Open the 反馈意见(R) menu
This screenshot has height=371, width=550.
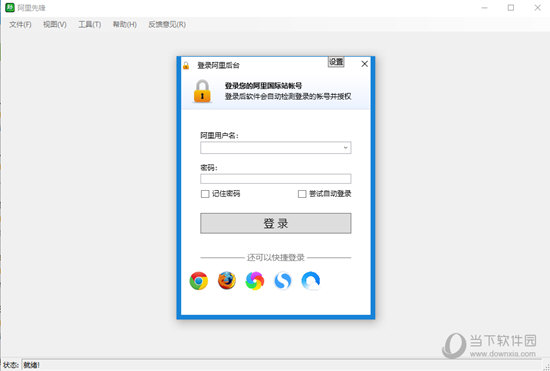click(x=167, y=24)
